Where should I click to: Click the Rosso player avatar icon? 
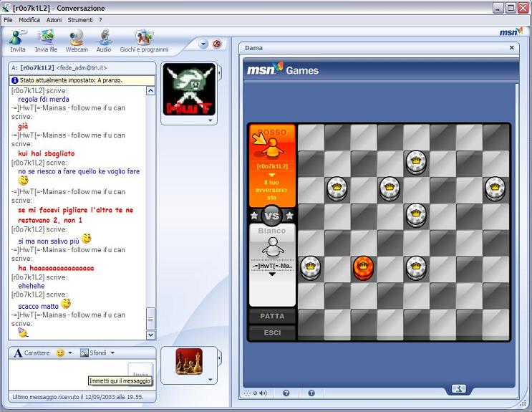click(271, 148)
